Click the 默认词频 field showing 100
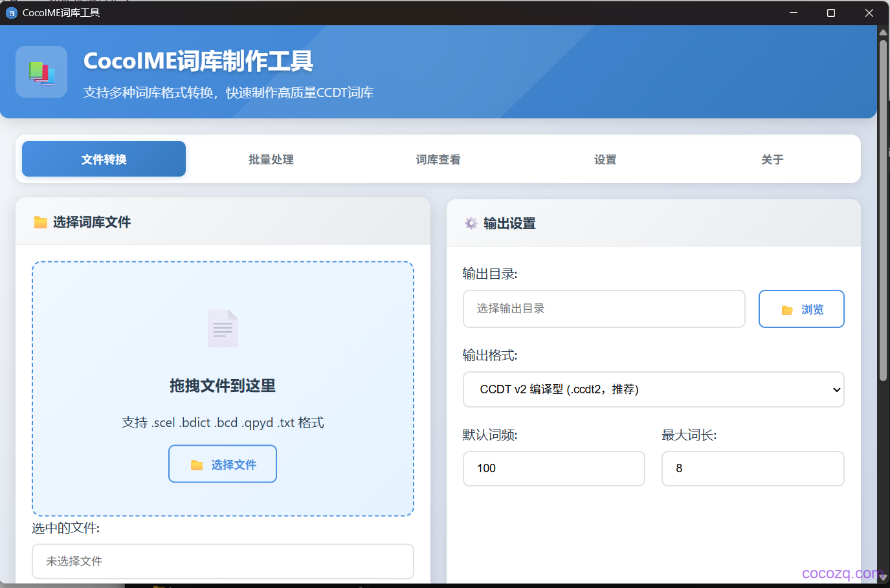Image resolution: width=890 pixels, height=588 pixels. coord(554,468)
